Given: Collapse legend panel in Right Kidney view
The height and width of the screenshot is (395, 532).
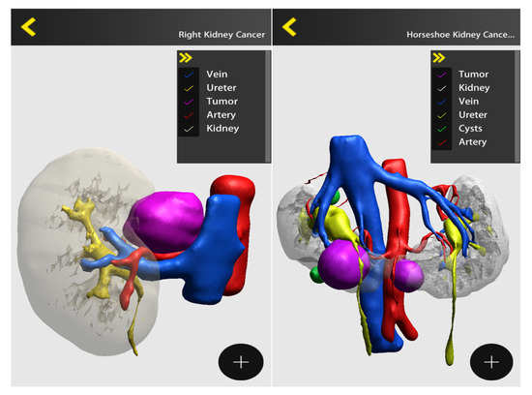Looking at the screenshot, I should pos(186,58).
